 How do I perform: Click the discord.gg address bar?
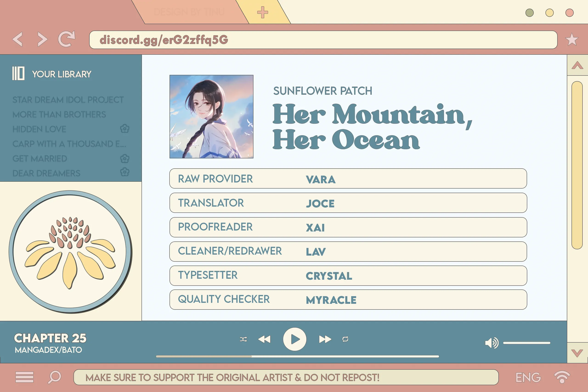323,40
